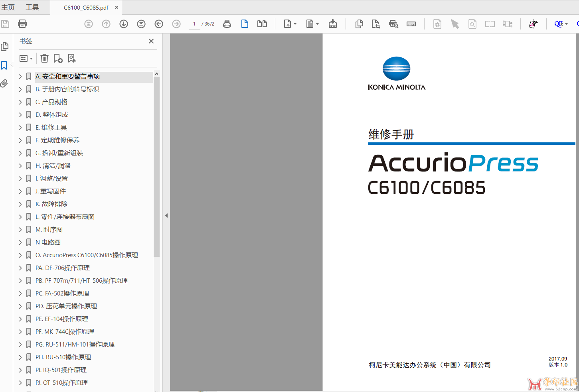Image resolution: width=579 pixels, height=392 pixels.
Task: Open bookmark 'PA. DF-706操作原理'
Action: [x=63, y=268]
